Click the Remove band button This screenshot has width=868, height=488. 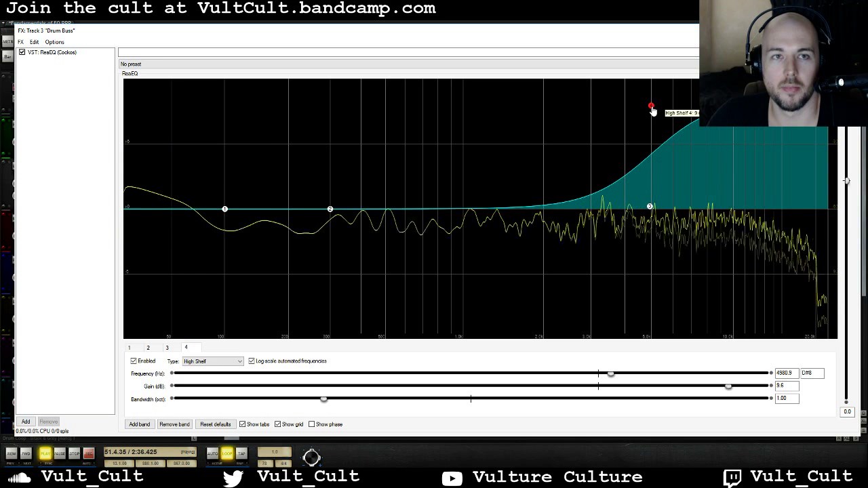click(x=174, y=424)
